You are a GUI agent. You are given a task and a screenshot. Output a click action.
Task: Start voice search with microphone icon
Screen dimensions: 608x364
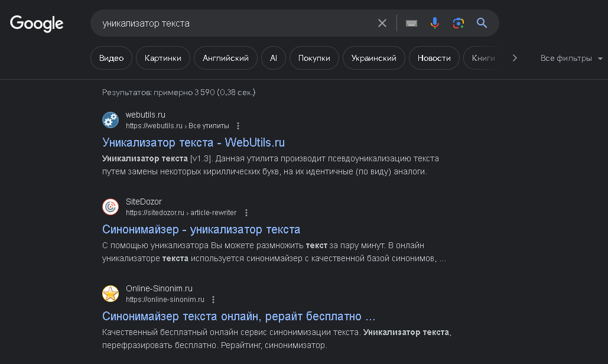pyautogui.click(x=435, y=23)
